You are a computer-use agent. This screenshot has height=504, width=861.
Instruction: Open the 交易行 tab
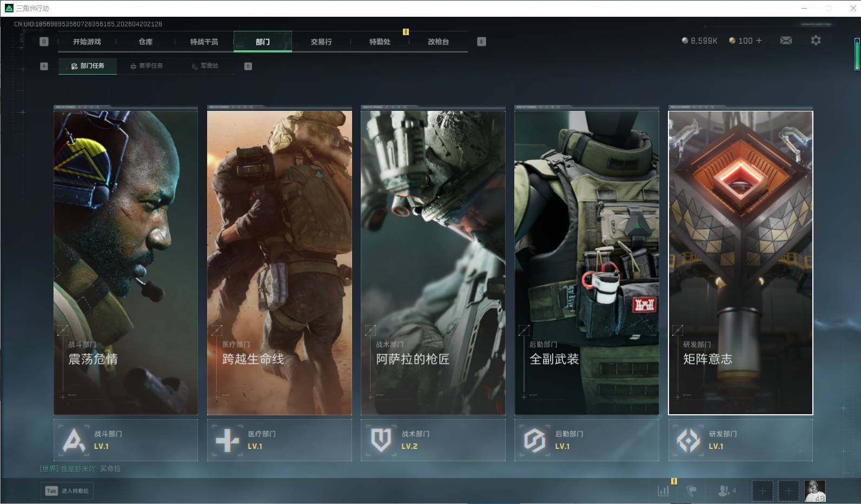(321, 42)
